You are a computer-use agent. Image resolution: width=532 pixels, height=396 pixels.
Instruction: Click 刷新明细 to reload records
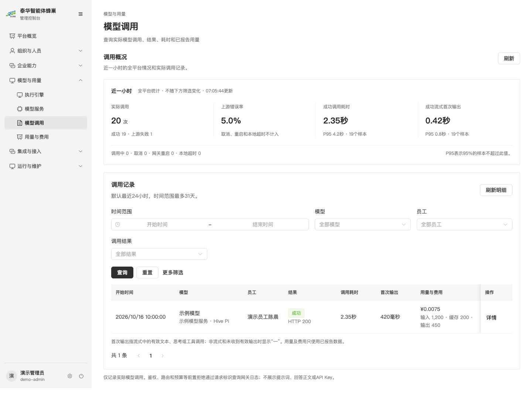496,190
